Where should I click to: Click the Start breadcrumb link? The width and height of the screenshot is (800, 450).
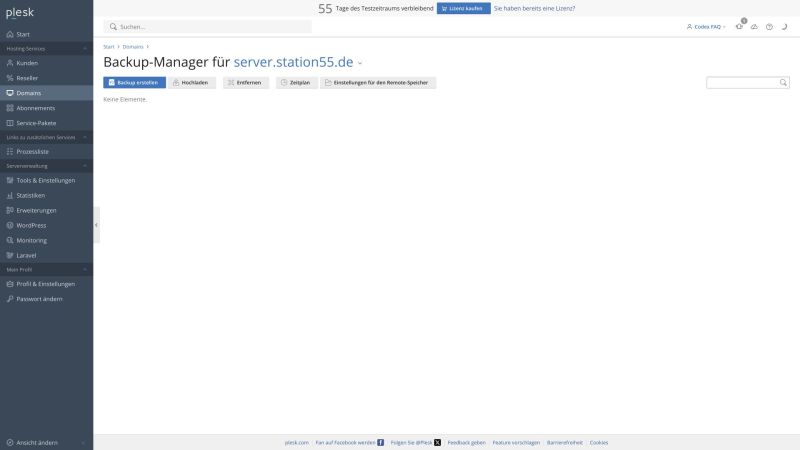109,46
